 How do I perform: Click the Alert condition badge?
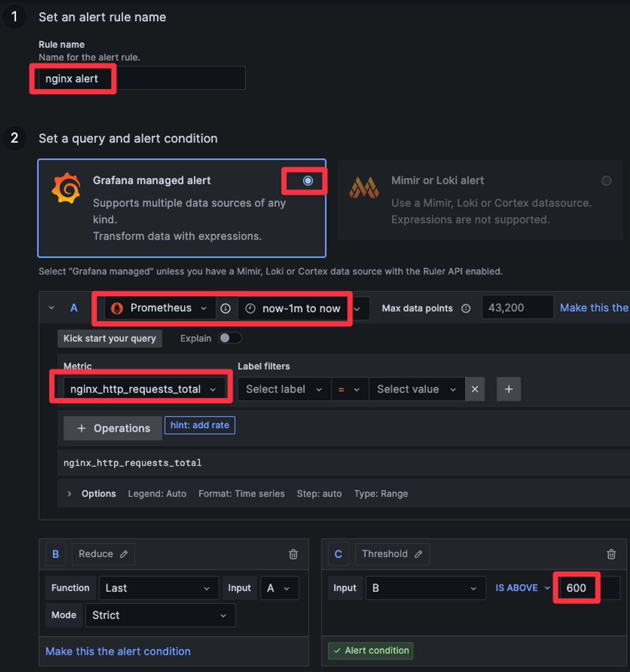[371, 651]
